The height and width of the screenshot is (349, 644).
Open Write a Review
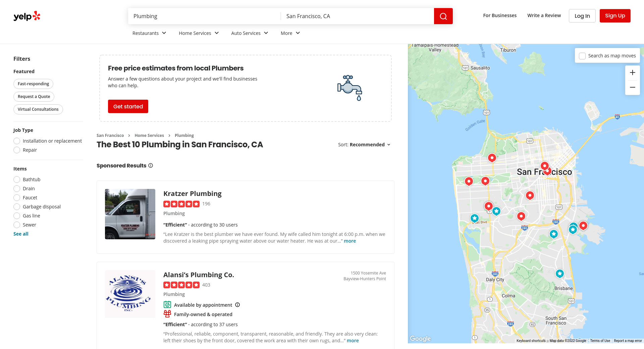coord(544,15)
